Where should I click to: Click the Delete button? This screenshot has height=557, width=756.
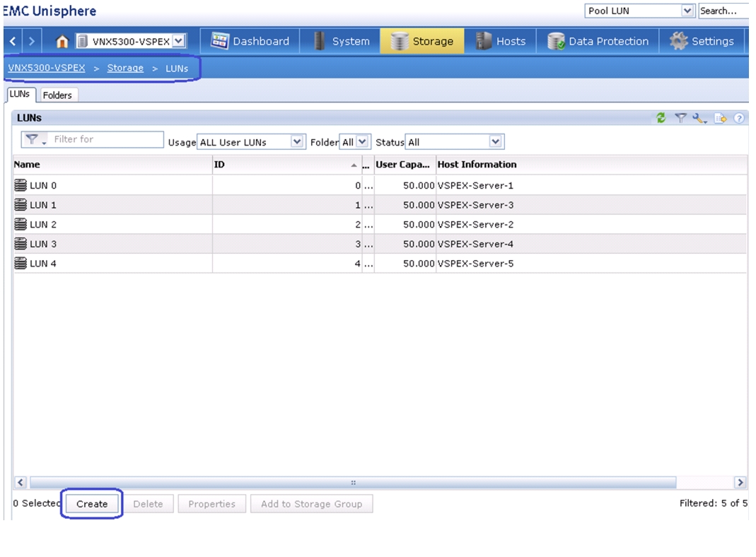point(148,504)
